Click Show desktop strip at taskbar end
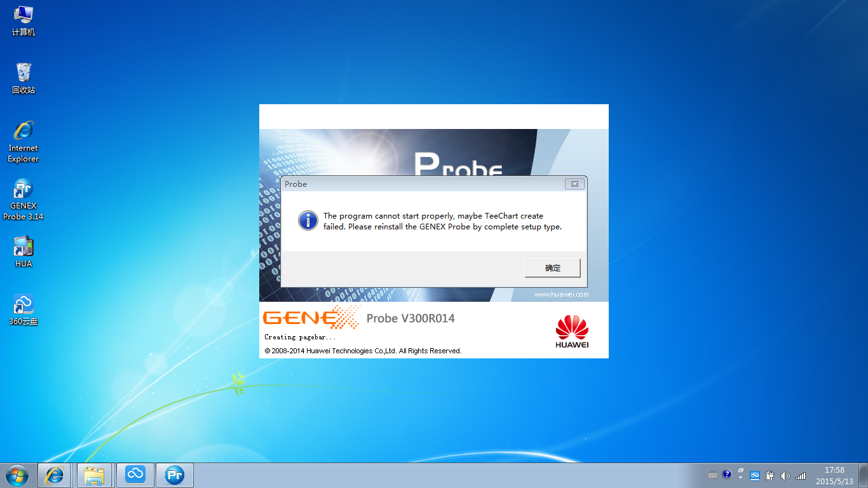The width and height of the screenshot is (868, 488). (x=863, y=475)
